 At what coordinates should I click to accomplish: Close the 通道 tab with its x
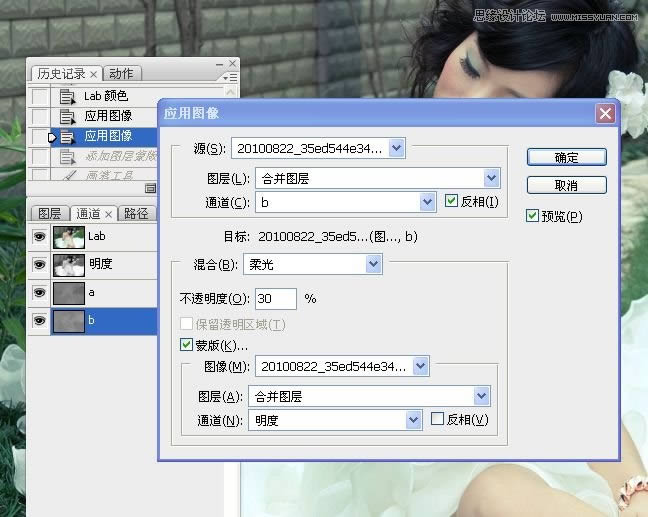pyautogui.click(x=107, y=213)
